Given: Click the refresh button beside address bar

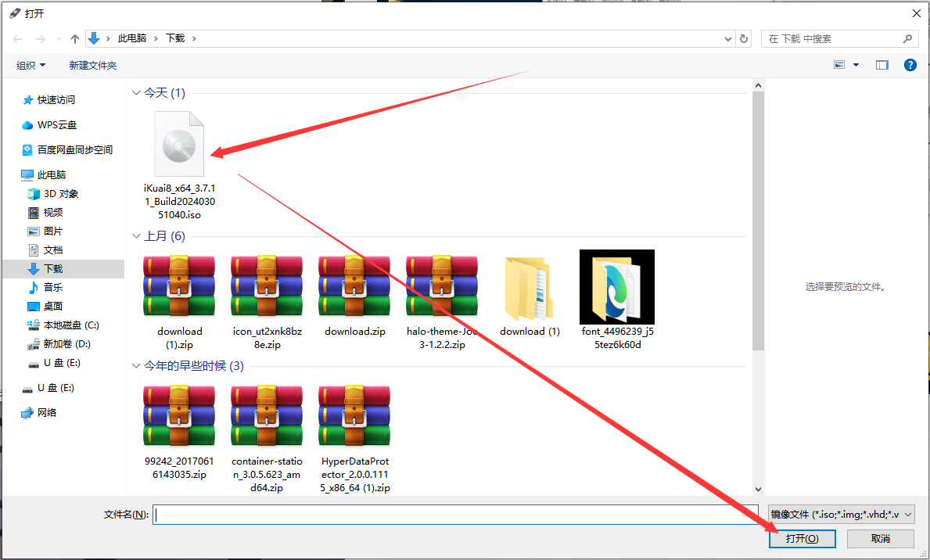Looking at the screenshot, I should 744,38.
